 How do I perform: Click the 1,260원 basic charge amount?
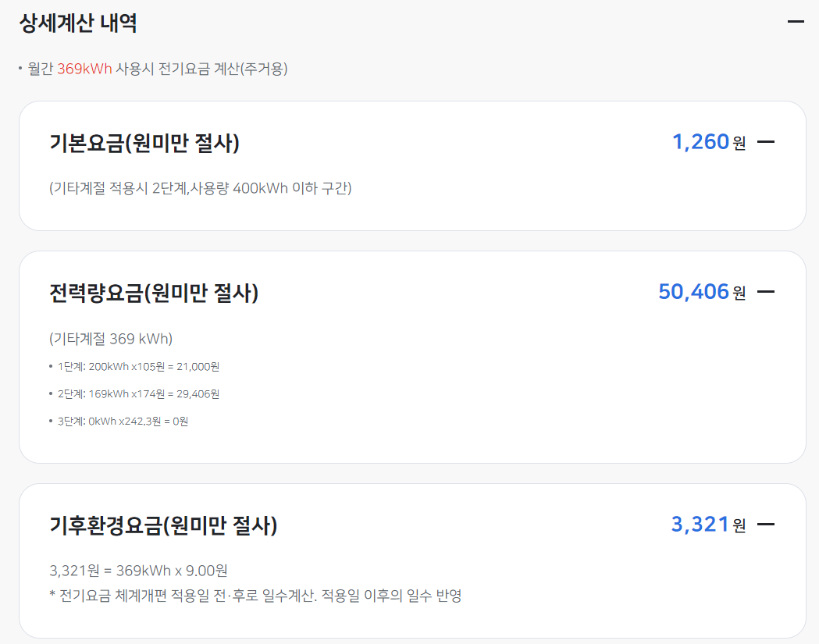698,141
